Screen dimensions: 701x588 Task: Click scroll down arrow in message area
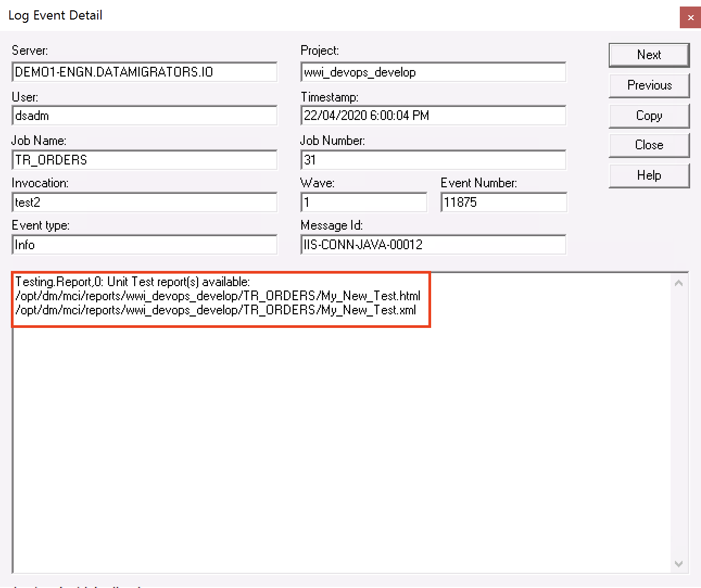coord(679,564)
